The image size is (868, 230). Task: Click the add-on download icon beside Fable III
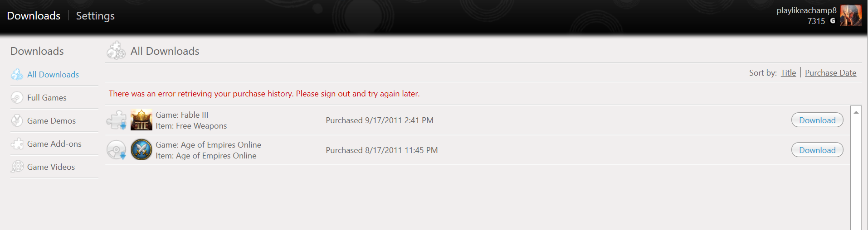point(117,120)
